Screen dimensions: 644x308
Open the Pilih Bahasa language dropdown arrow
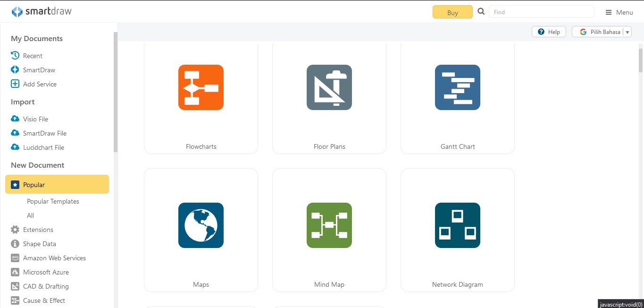pos(627,32)
